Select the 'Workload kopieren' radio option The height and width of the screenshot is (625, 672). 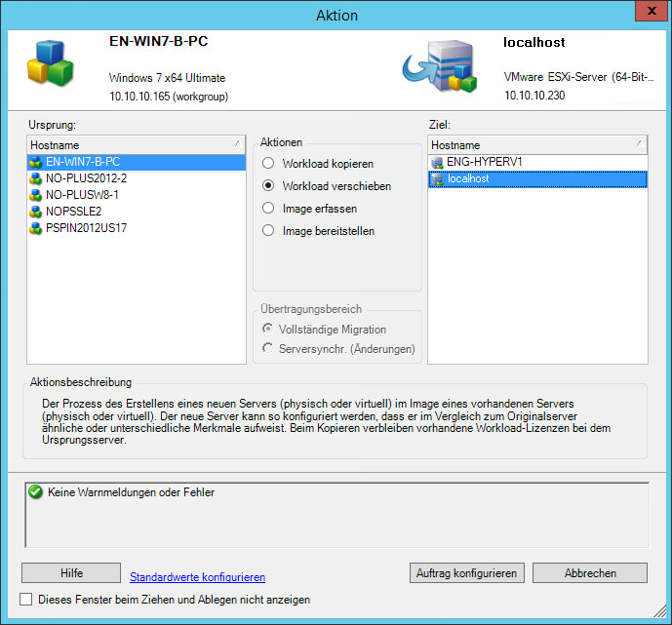coord(268,164)
